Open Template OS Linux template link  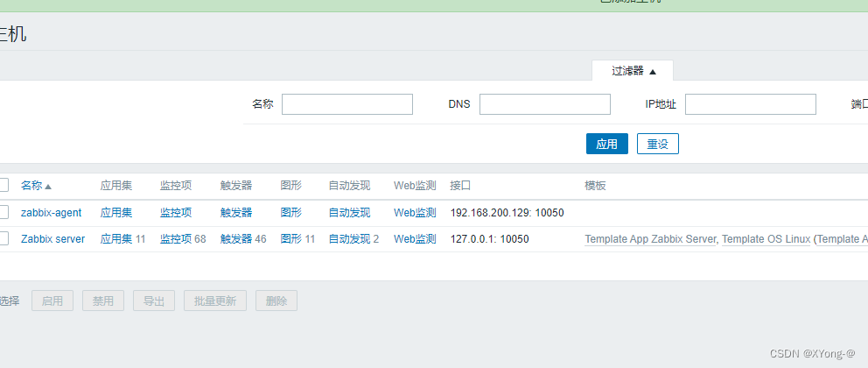point(766,239)
